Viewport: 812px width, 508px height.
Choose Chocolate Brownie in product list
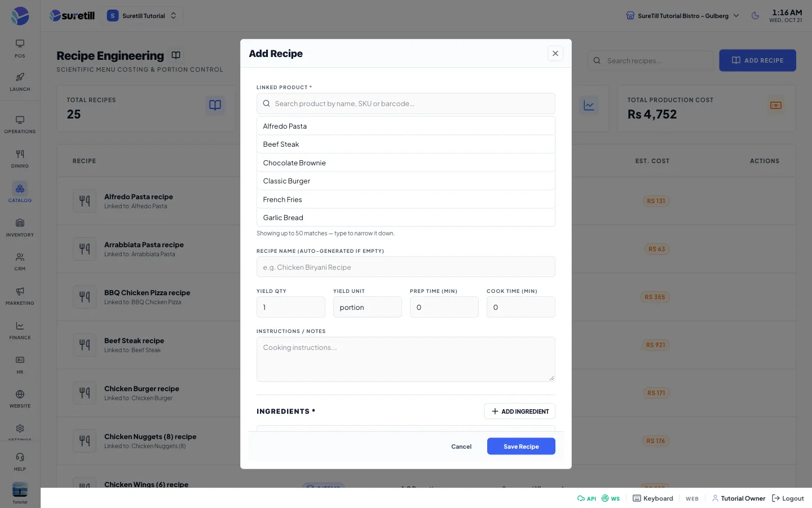pyautogui.click(x=406, y=163)
